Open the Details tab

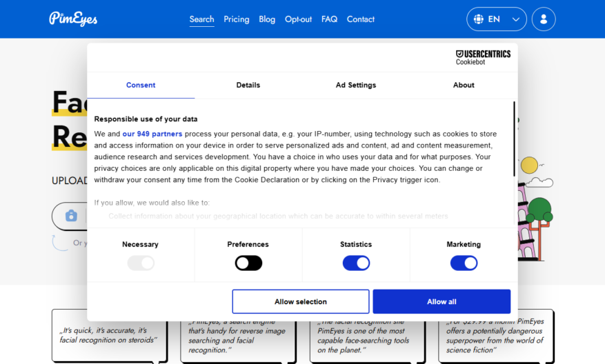pos(248,85)
